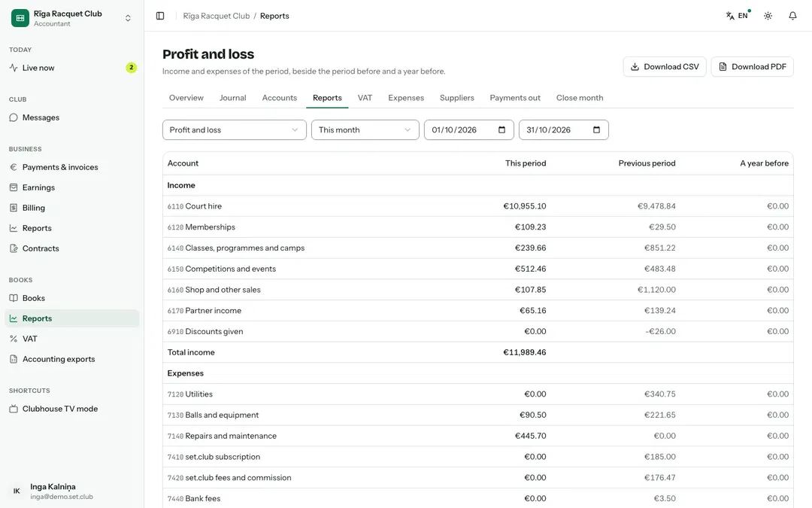The width and height of the screenshot is (812, 508).
Task: Click the Download CSV button
Action: tap(665, 67)
